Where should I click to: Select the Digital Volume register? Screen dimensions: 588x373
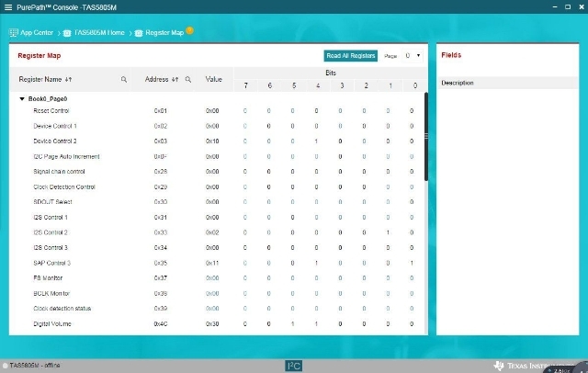coord(52,324)
